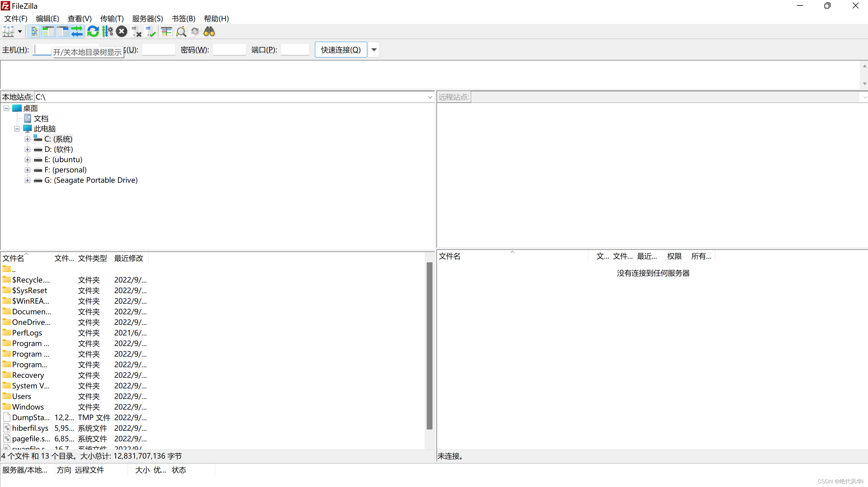
Task: Expand the E: (ubuntu) drive node
Action: (x=27, y=160)
